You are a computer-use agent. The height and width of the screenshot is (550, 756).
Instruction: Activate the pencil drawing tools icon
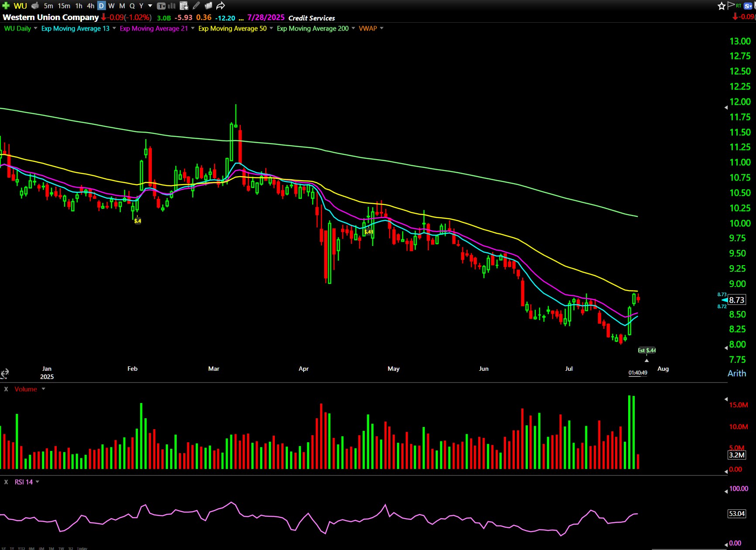(196, 6)
